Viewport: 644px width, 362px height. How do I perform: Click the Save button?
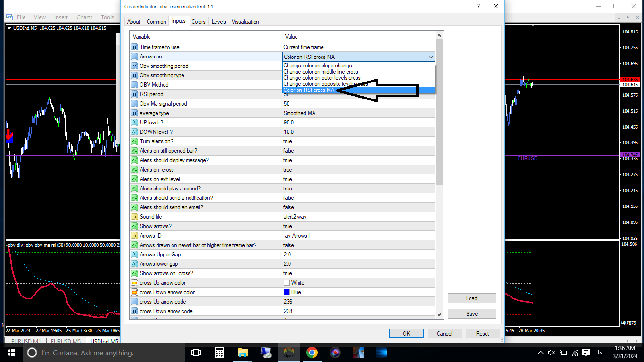tap(472, 314)
